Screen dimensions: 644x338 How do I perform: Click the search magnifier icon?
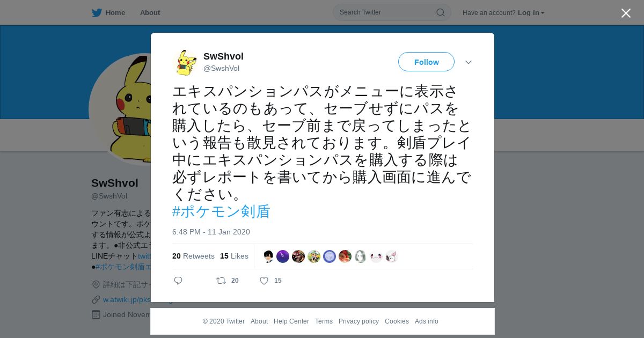[x=440, y=12]
